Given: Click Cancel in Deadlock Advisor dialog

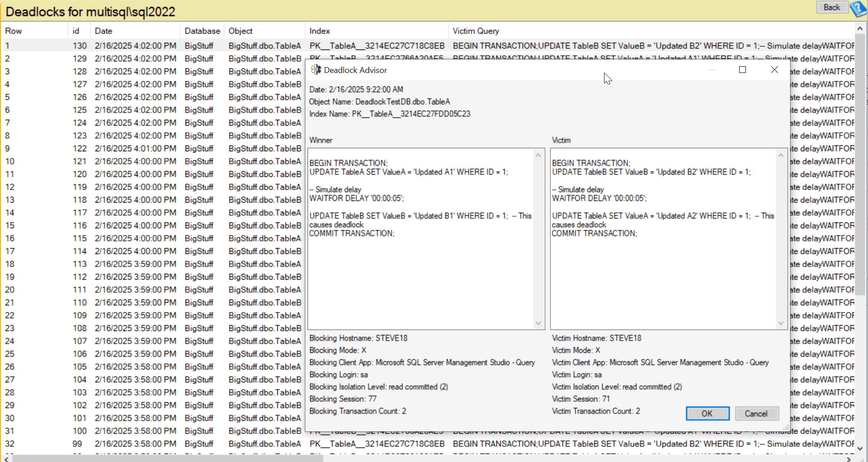Looking at the screenshot, I should tap(756, 413).
